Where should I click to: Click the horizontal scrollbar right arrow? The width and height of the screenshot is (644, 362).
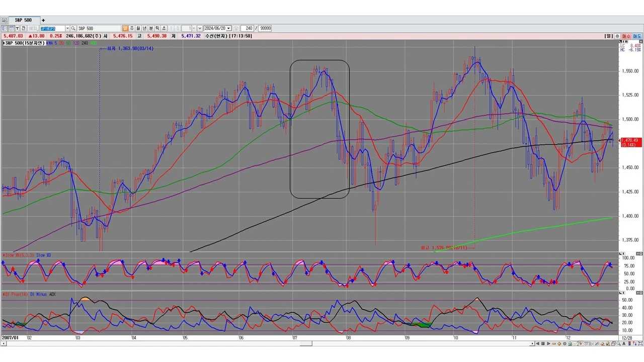(x=532, y=344)
